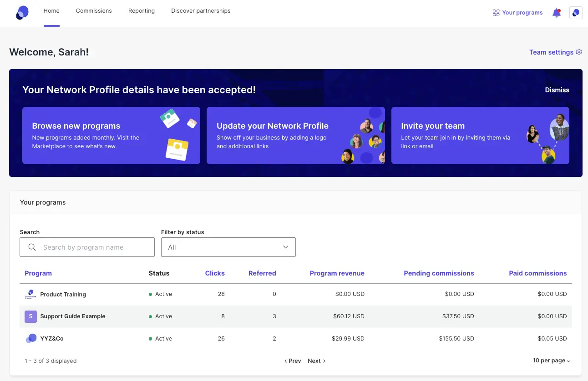
Task: Sort table by Pending commissions column
Action: (x=439, y=273)
